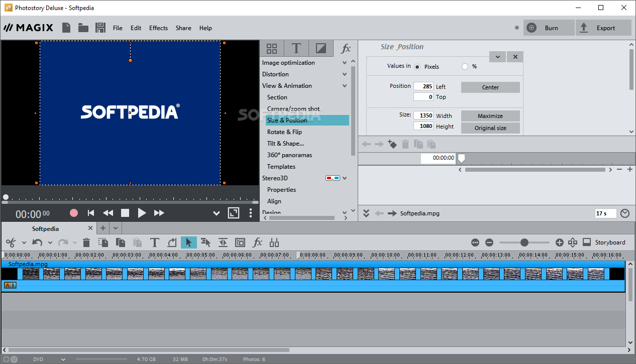This screenshot has width=636, height=364.
Task: Open the fades and transitions tab icon
Action: 321,48
